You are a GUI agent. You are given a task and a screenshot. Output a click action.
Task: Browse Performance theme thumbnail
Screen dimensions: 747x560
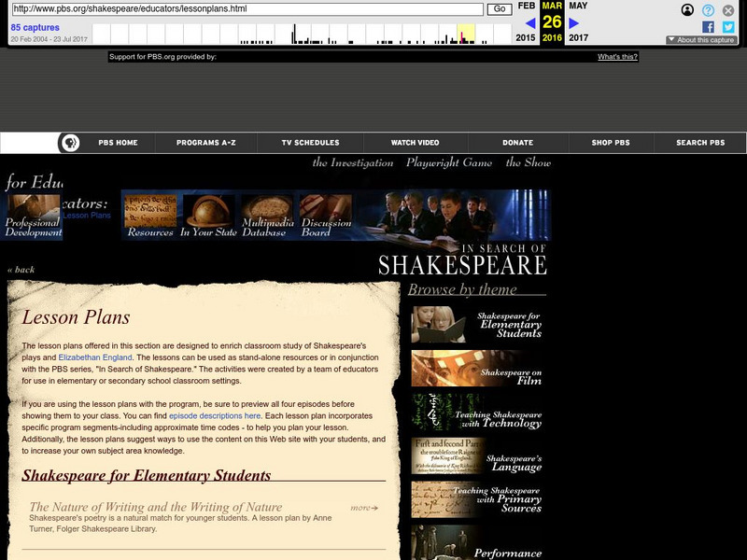tap(477, 542)
